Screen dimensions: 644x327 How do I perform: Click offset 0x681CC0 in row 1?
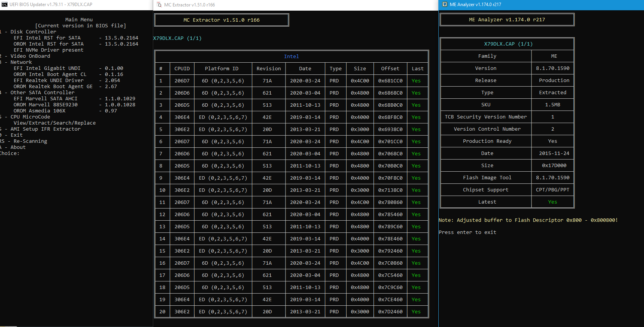point(390,81)
